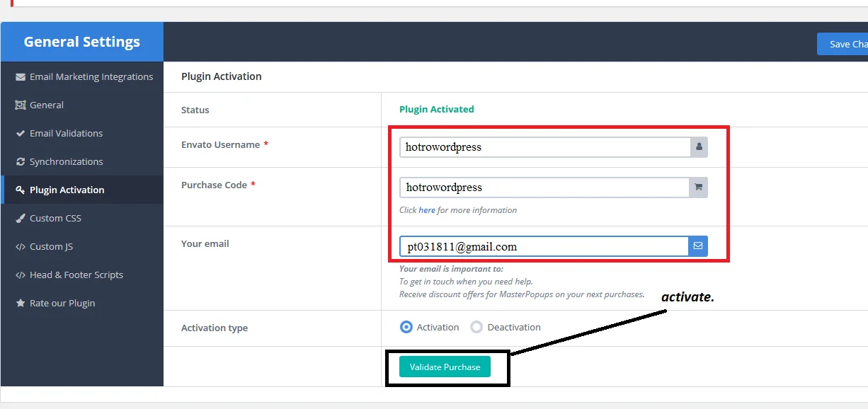868x409 pixels.
Task: Click the star icon for Rate our Plugin
Action: (x=21, y=304)
